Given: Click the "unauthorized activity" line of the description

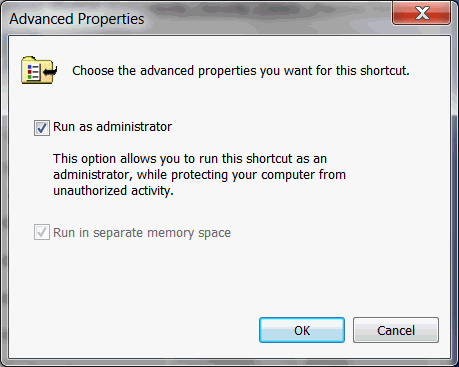Looking at the screenshot, I should coord(113,191).
